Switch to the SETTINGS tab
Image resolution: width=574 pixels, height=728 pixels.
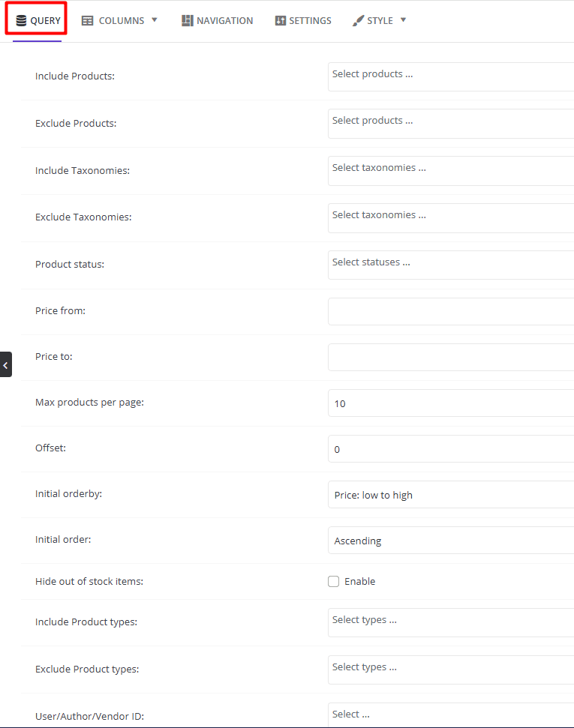point(303,20)
